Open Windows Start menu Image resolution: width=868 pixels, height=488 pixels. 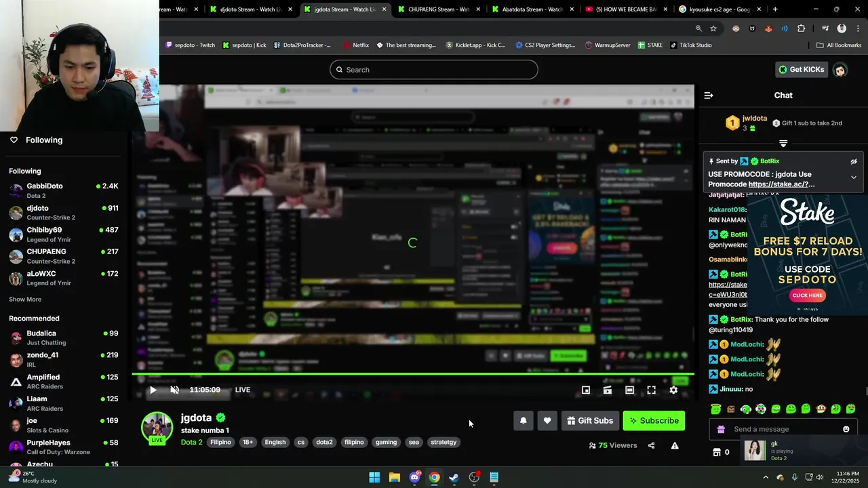374,477
